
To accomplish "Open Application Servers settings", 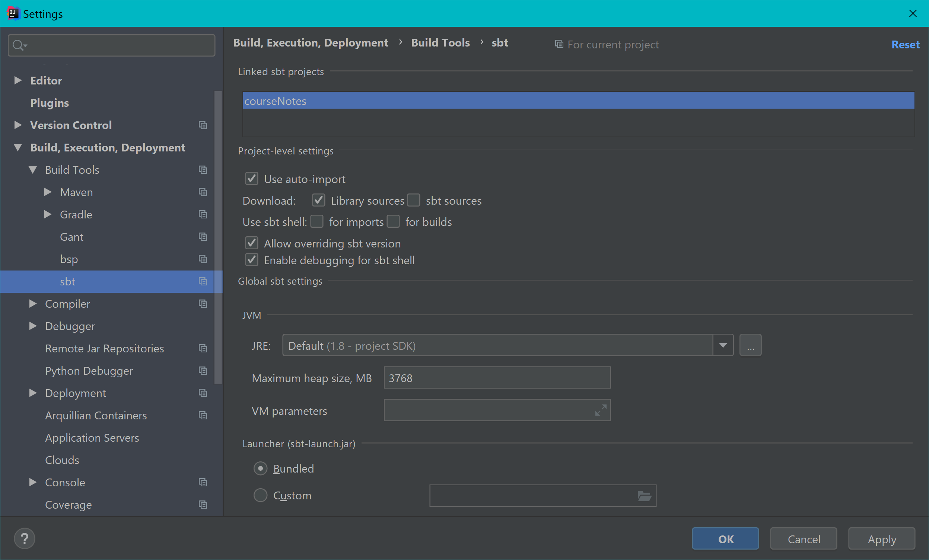I will (92, 438).
